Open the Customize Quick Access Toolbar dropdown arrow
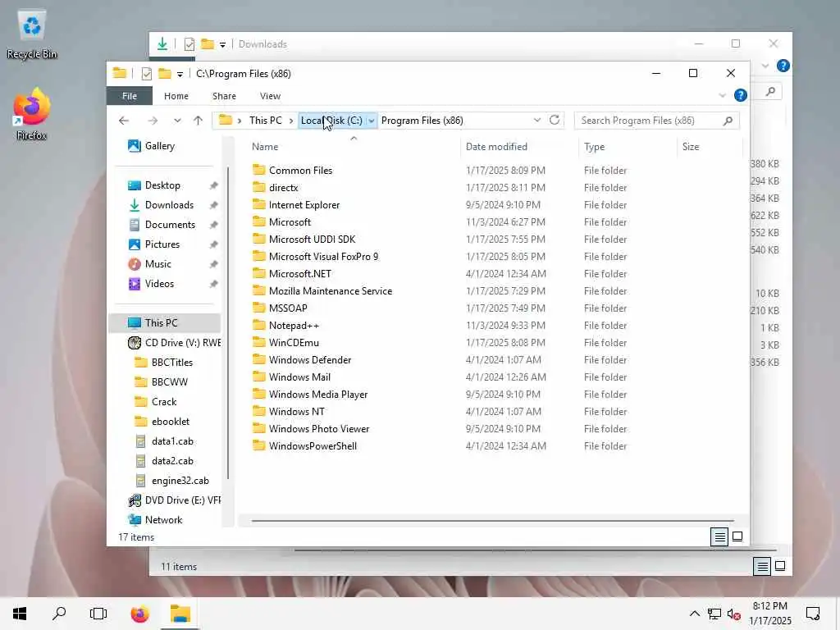This screenshot has width=840, height=630. (180, 74)
